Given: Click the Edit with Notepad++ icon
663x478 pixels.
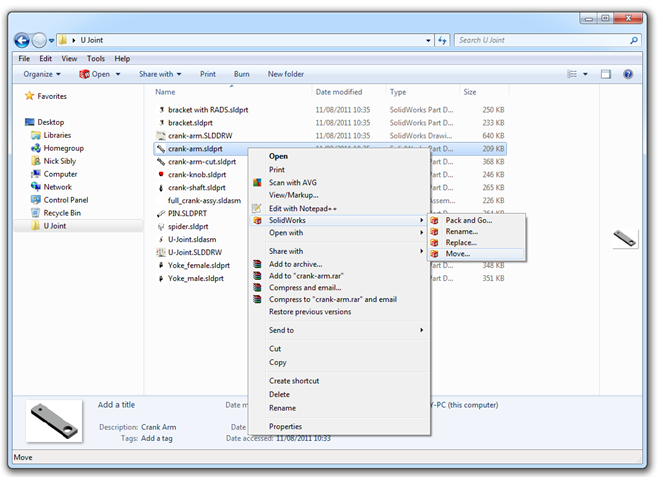Looking at the screenshot, I should coord(257,208).
